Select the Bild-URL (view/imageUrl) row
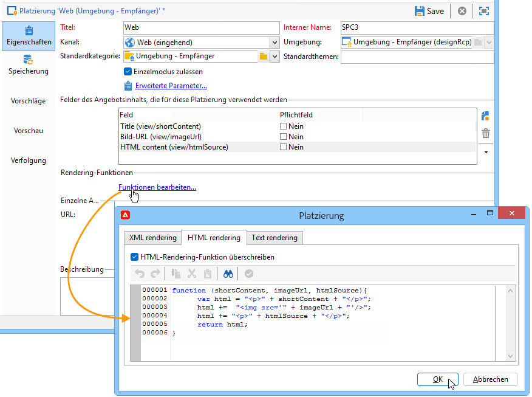The height and width of the screenshot is (397, 532). (x=297, y=137)
